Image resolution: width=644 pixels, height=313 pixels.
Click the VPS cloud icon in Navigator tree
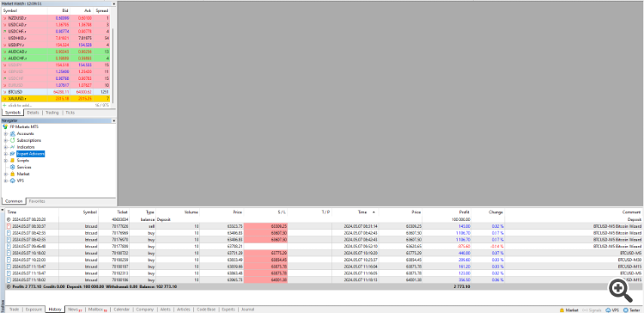(13, 181)
